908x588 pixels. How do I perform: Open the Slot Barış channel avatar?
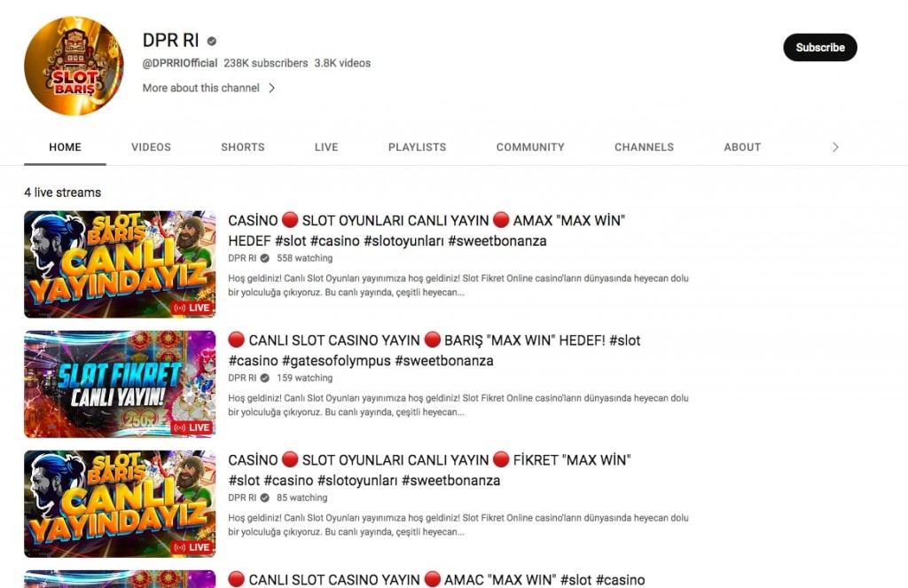[x=74, y=66]
